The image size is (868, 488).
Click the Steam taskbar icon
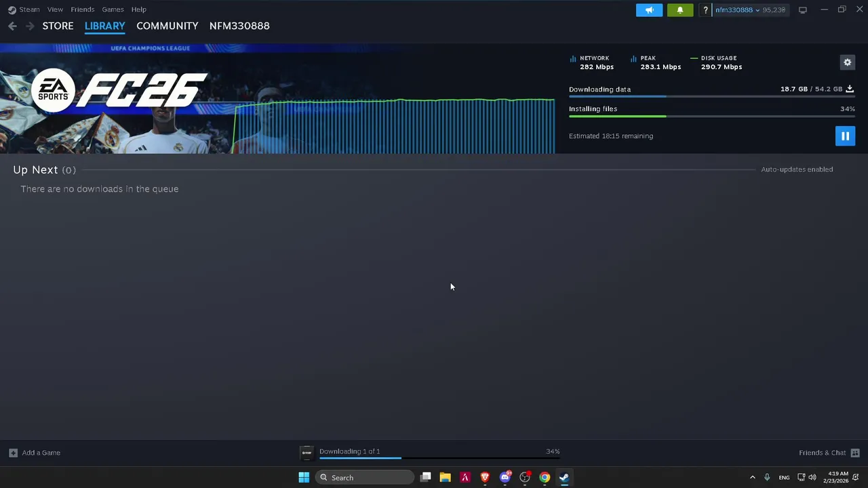coord(564,477)
